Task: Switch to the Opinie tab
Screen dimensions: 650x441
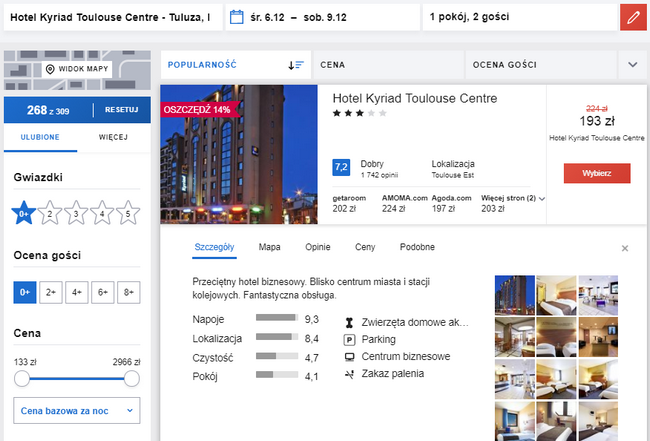Action: pyautogui.click(x=318, y=247)
